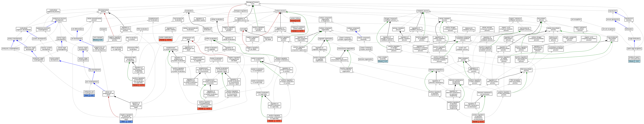The image size is (644, 124).
Task: Select the protein folding node
Action: pyautogui.click(x=295, y=18)
